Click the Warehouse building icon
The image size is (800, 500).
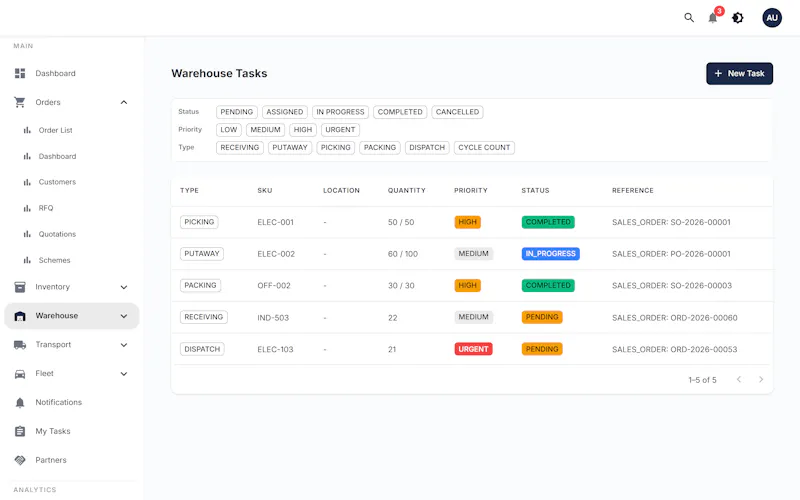click(20, 316)
